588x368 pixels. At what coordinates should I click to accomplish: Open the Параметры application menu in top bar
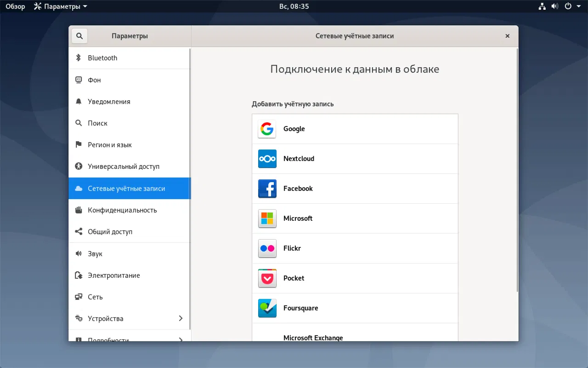click(60, 6)
